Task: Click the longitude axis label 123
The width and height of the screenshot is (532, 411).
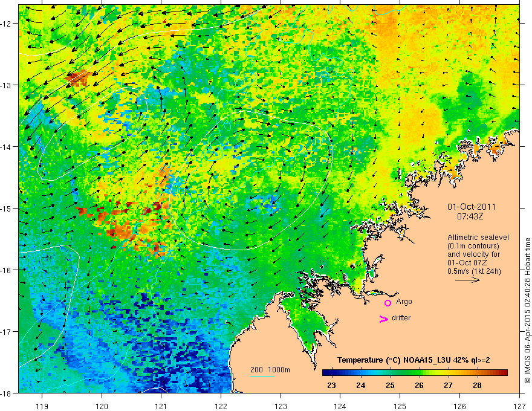Action: 281,406
